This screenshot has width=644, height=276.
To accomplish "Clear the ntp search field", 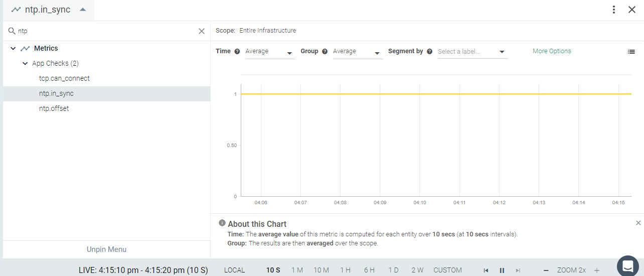I will click(202, 31).
